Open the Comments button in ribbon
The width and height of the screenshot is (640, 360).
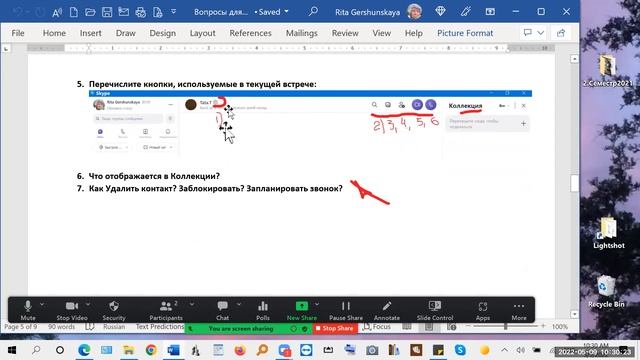528,33
